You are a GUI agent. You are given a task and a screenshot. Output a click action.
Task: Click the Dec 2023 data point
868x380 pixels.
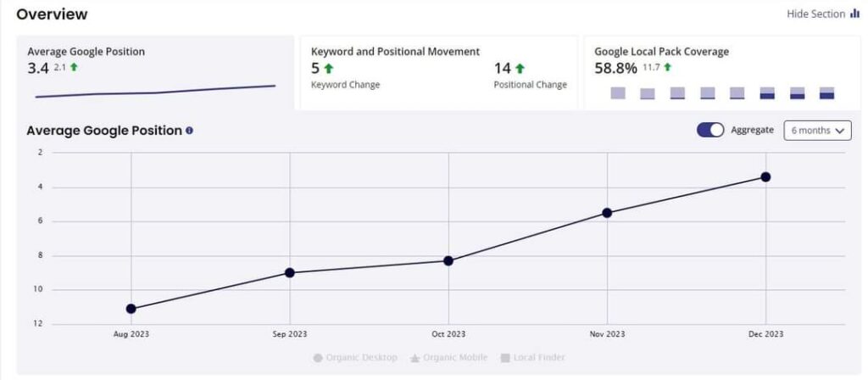tap(765, 176)
